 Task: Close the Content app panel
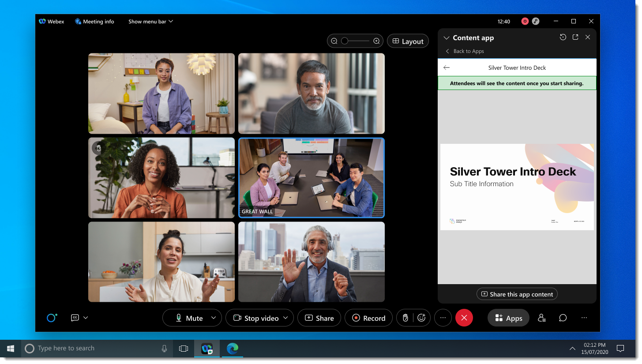click(588, 38)
